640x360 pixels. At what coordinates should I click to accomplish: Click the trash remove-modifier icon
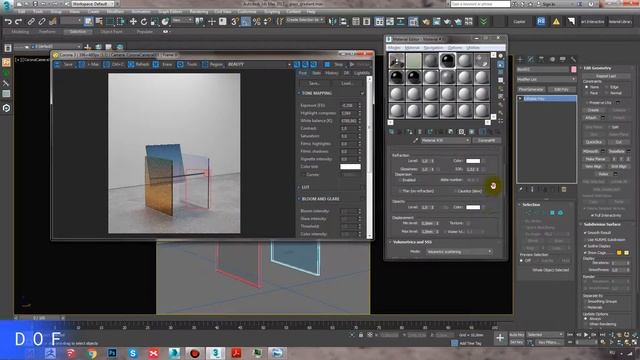click(564, 189)
